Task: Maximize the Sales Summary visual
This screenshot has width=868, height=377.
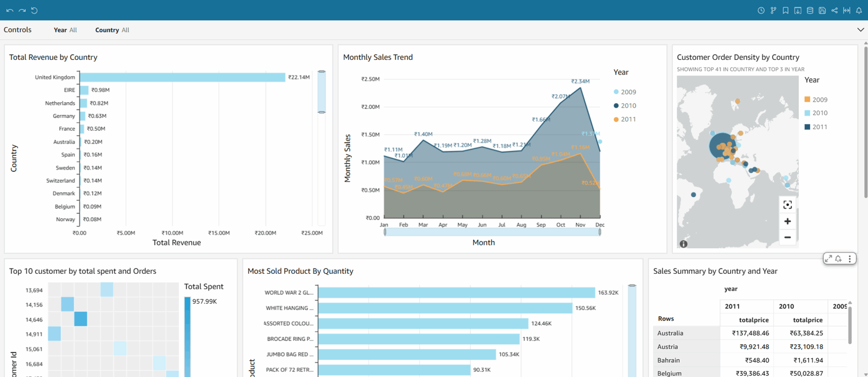Action: [828, 259]
